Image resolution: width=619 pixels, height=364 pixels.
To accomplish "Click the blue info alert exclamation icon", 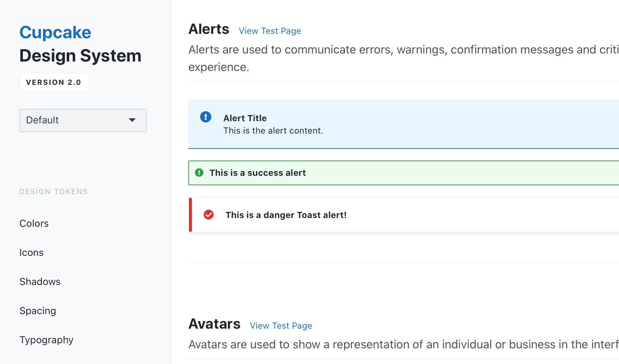I will (x=206, y=117).
